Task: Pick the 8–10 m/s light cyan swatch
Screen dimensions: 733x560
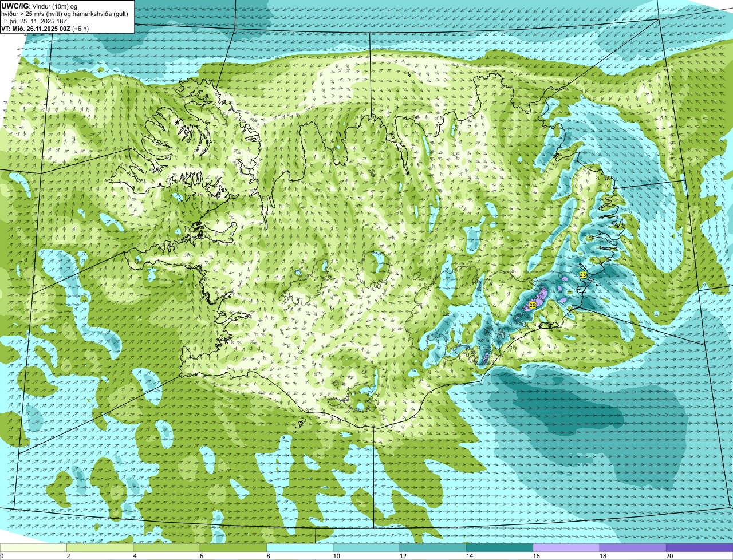Action: coord(299,548)
